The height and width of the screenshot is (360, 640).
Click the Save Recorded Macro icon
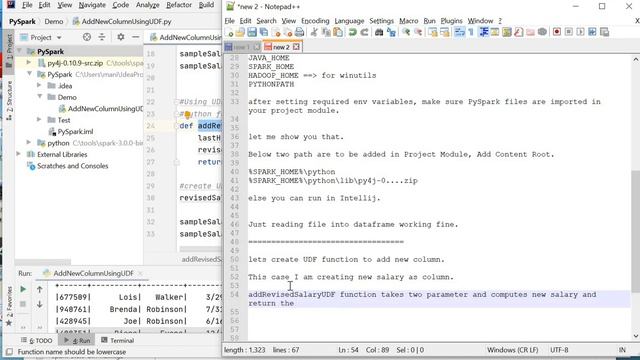[x=604, y=32]
